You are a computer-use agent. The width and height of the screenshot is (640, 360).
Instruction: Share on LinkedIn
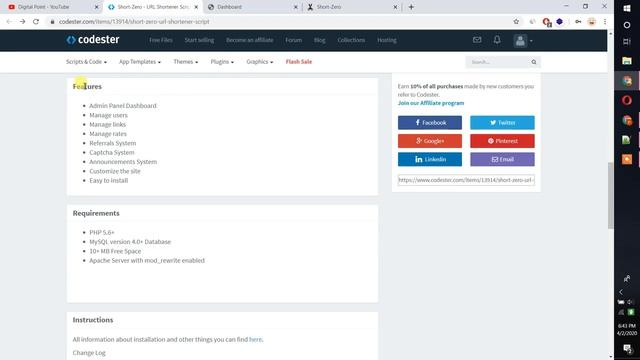(430, 159)
